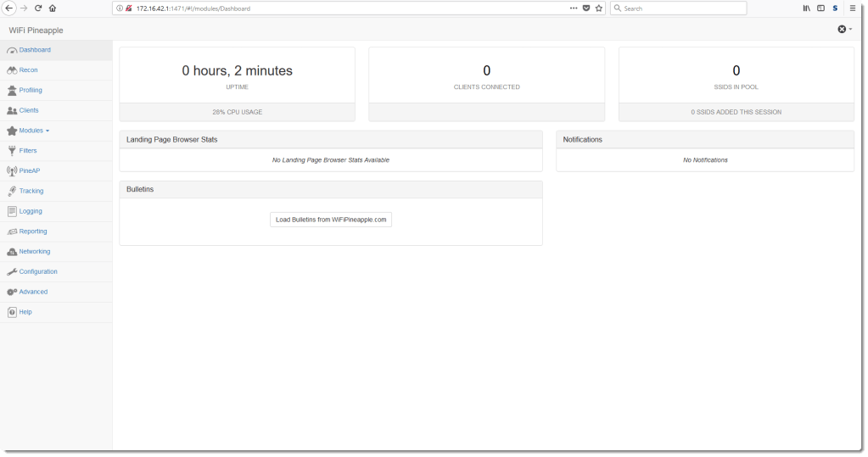This screenshot has height=457, width=868.
Task: Reload the page using browser refresh
Action: click(38, 8)
